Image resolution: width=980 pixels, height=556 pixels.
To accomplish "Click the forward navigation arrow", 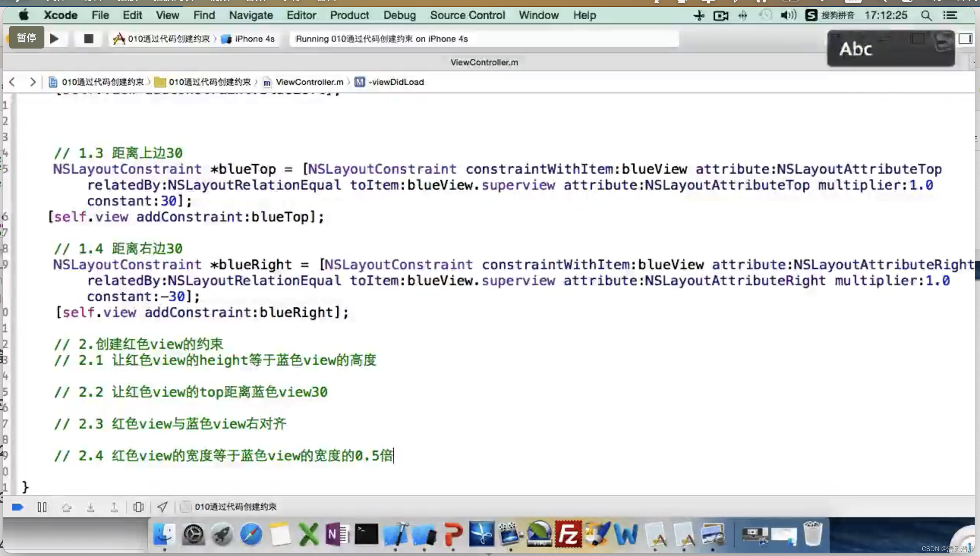I will click(x=32, y=81).
